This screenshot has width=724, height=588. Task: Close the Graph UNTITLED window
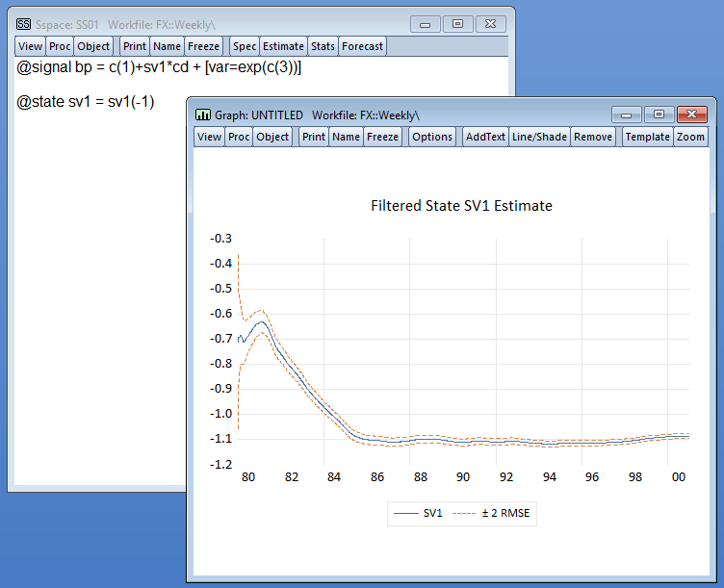tap(692, 114)
